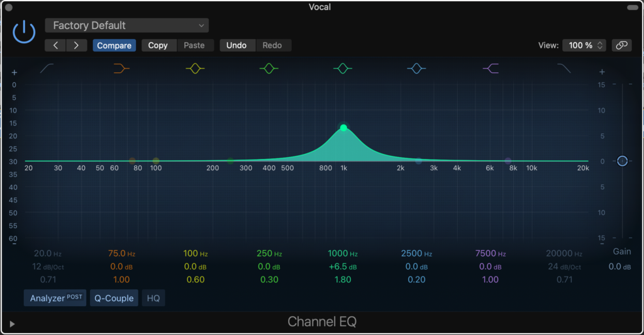Click the Copy button
Screen dimensions: 644x335
pos(158,45)
